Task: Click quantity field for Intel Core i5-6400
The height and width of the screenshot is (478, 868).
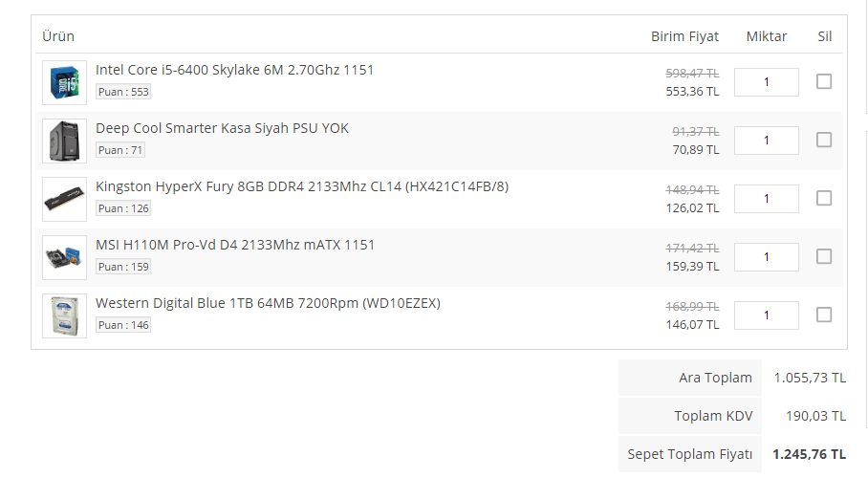Action: click(x=766, y=82)
